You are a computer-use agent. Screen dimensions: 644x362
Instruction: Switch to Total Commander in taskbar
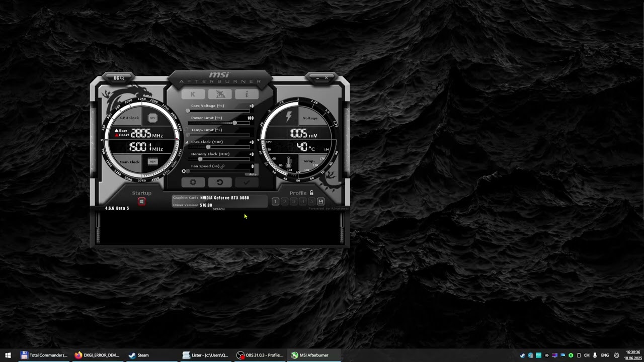[43, 355]
